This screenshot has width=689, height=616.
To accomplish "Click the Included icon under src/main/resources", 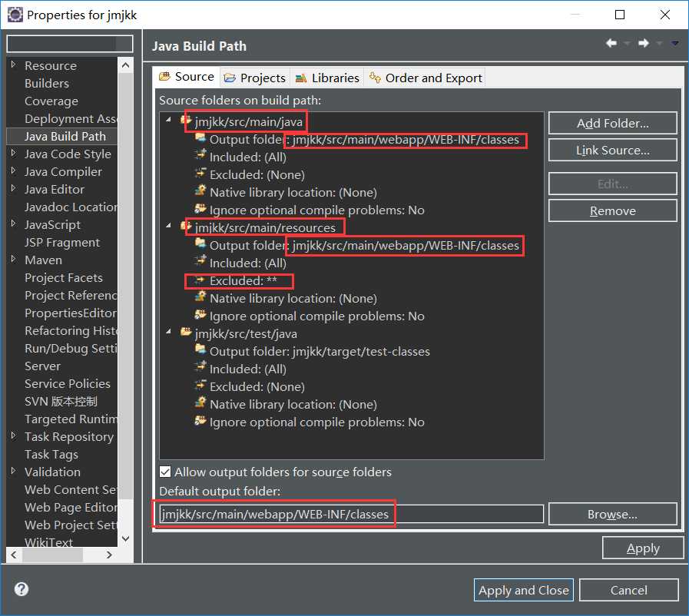I will point(200,261).
